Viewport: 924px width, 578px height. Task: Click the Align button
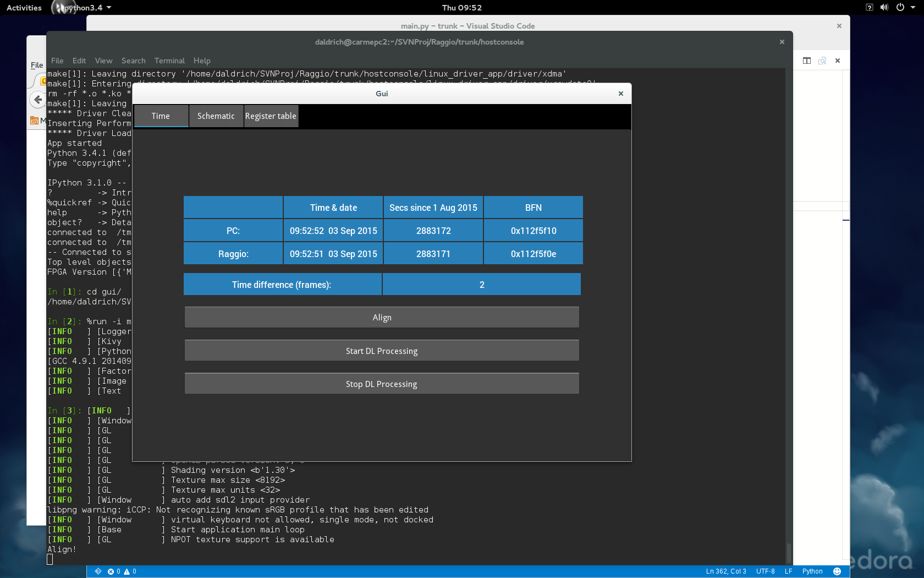coord(382,318)
